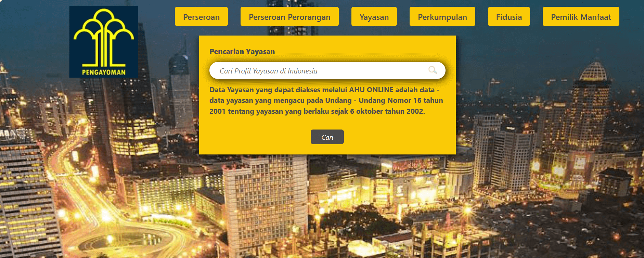Viewport: 644px width, 258px height.
Task: Click the Pengayoman logo
Action: [x=104, y=42]
